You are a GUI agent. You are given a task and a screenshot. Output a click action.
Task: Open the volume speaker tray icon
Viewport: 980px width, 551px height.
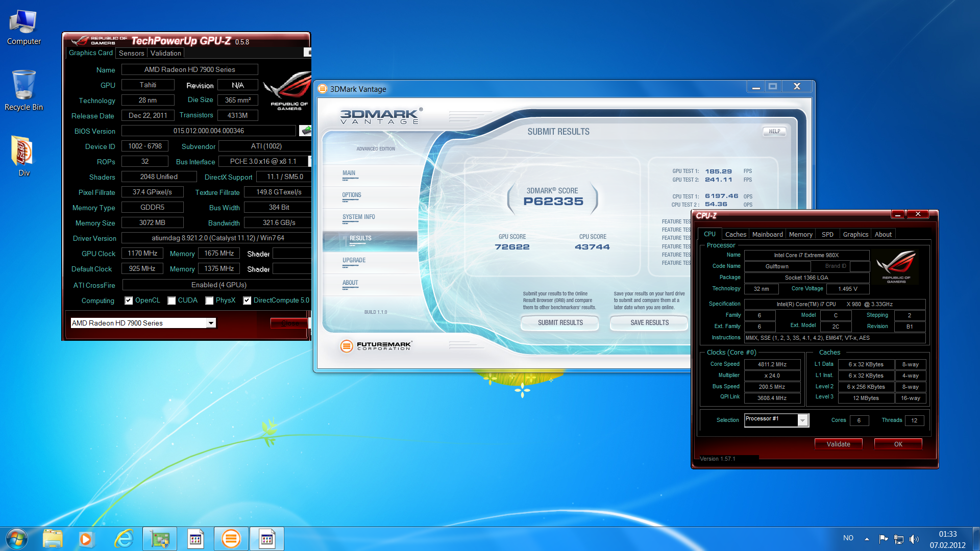[x=914, y=539]
